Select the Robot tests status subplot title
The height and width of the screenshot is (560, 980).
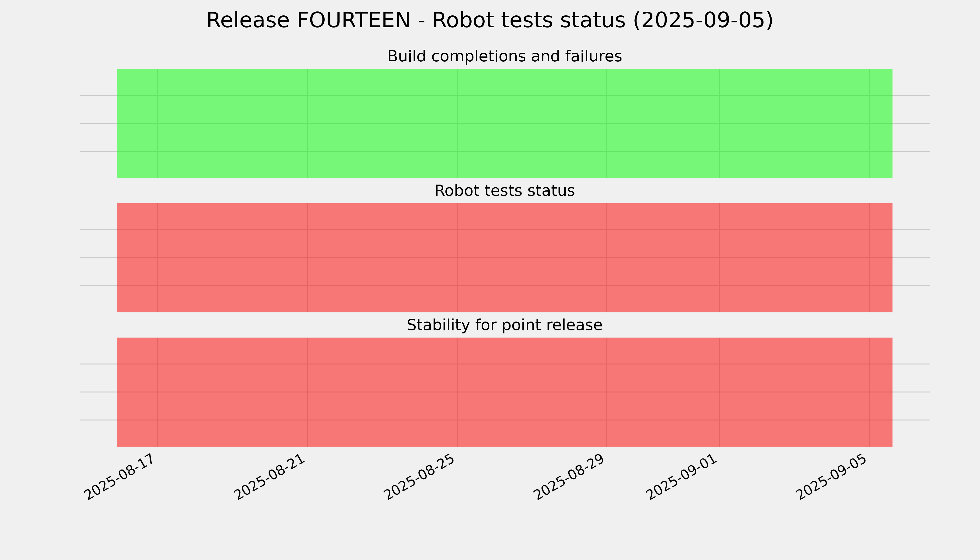(504, 191)
